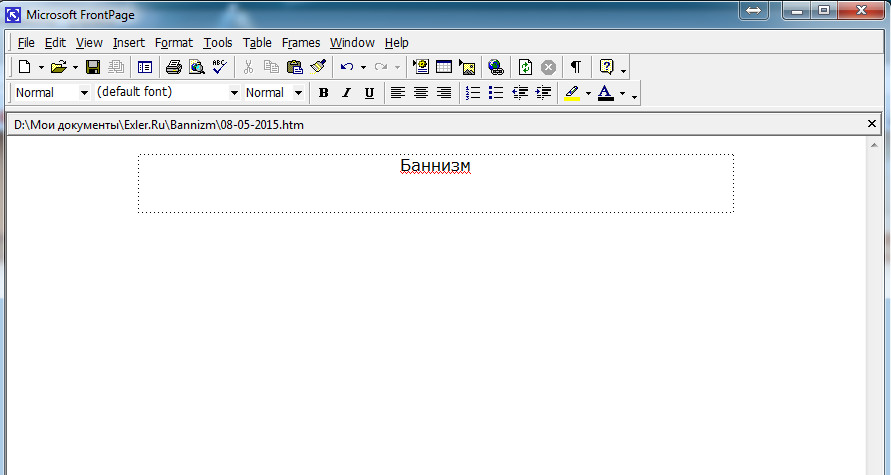Screen dimensions: 891x475
Task: Insert a table using toolbar icon
Action: [444, 67]
